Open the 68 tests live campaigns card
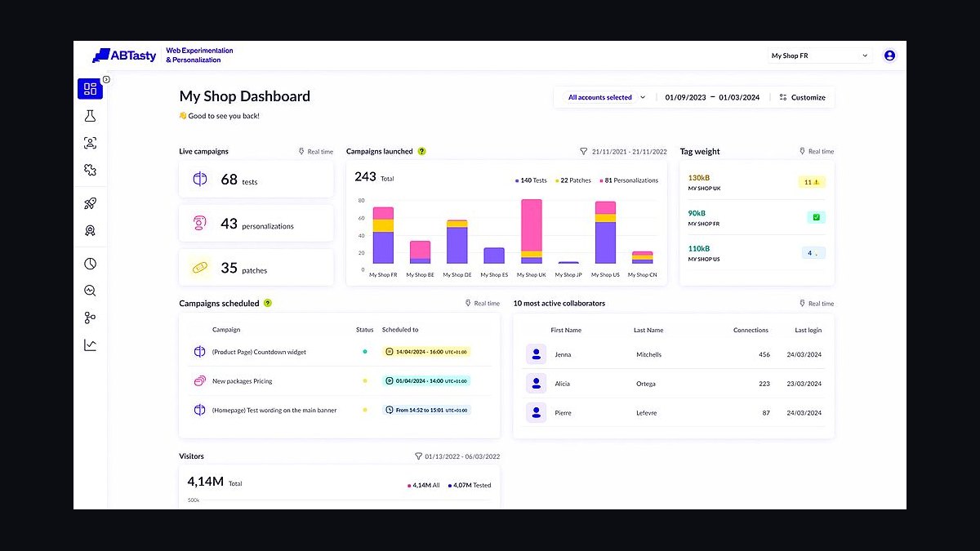Viewport: 980px width, 551px height. click(x=256, y=179)
